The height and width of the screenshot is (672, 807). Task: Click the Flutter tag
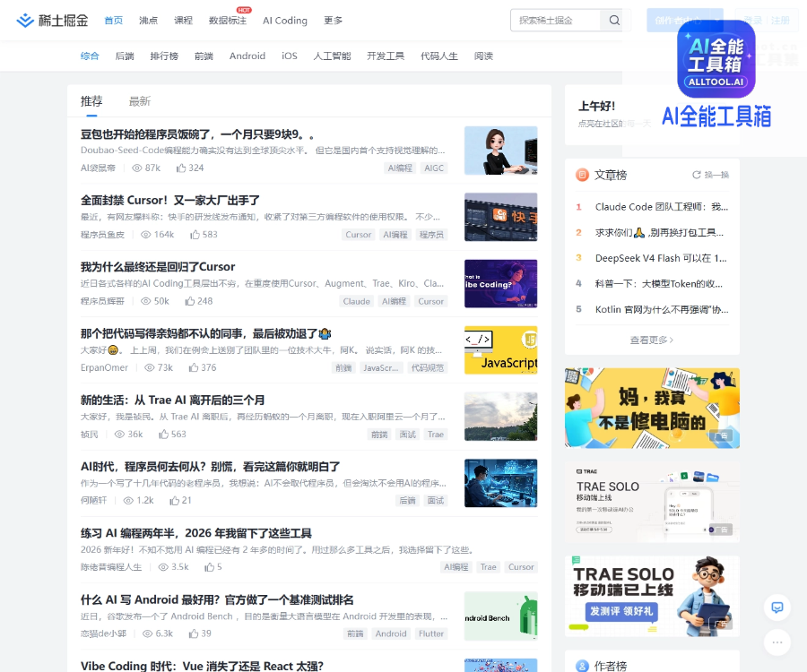[x=430, y=634]
